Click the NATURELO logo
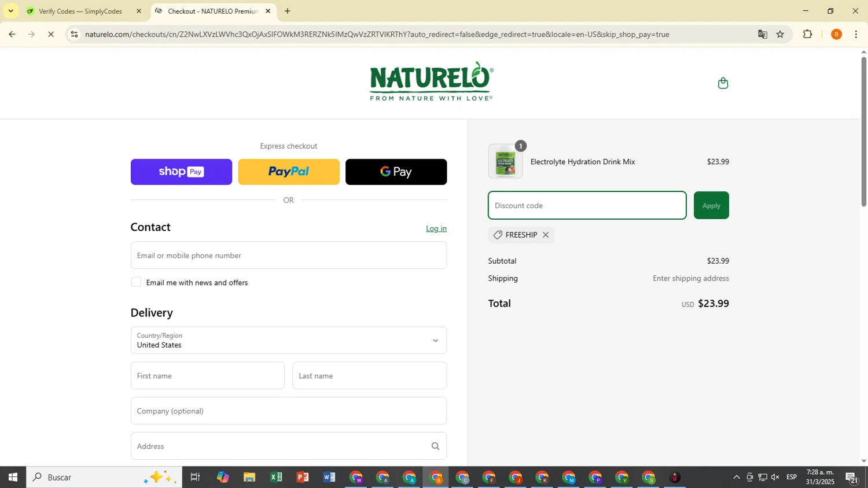868x488 pixels. tap(432, 82)
